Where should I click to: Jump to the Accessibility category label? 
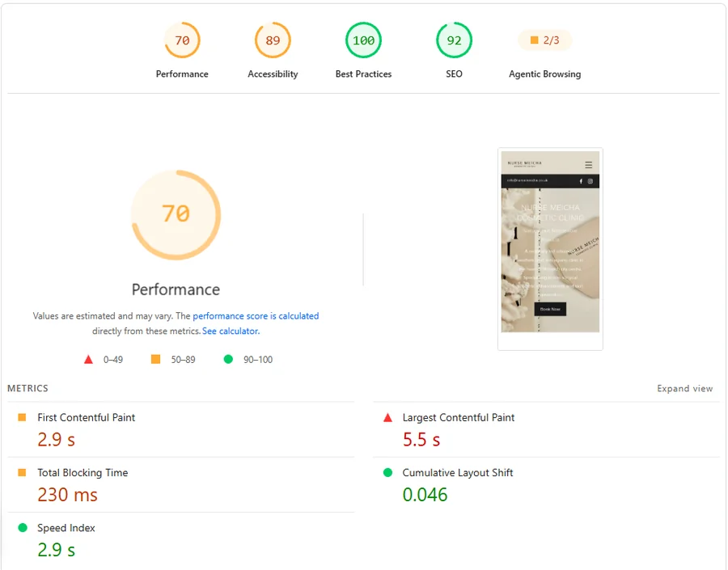click(x=273, y=74)
